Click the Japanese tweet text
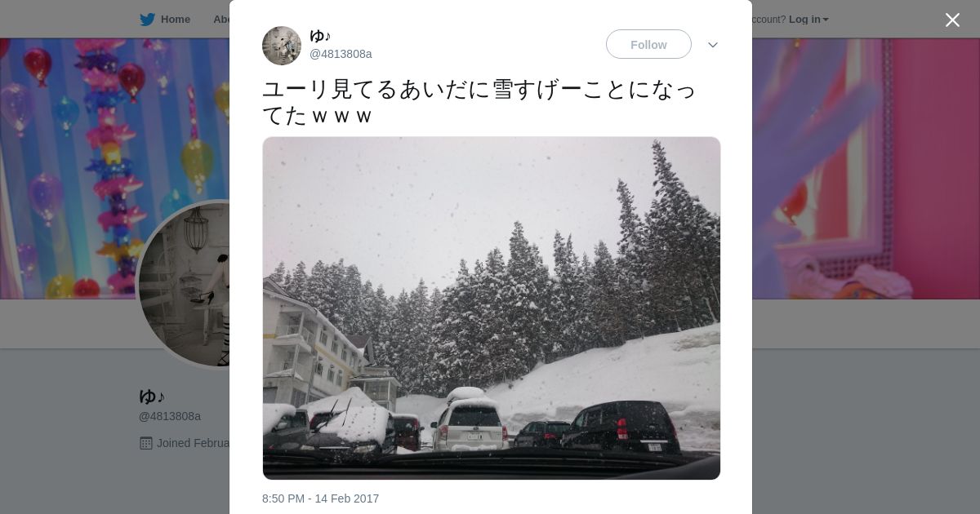Image resolution: width=980 pixels, height=514 pixels. 479,102
